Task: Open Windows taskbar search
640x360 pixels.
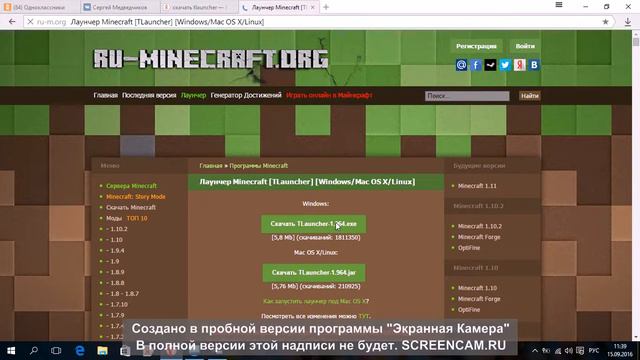Action: (x=34, y=351)
